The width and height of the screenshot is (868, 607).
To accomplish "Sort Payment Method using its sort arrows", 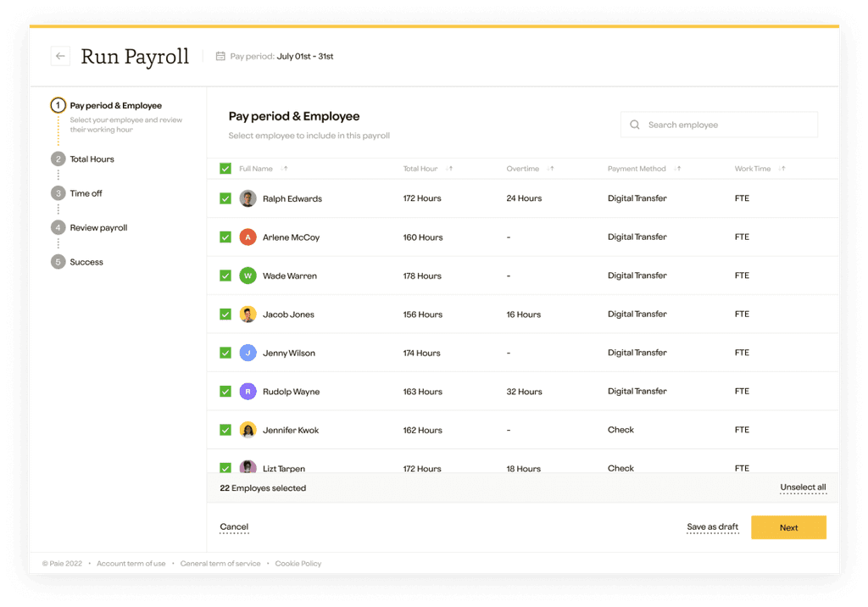I will point(676,168).
